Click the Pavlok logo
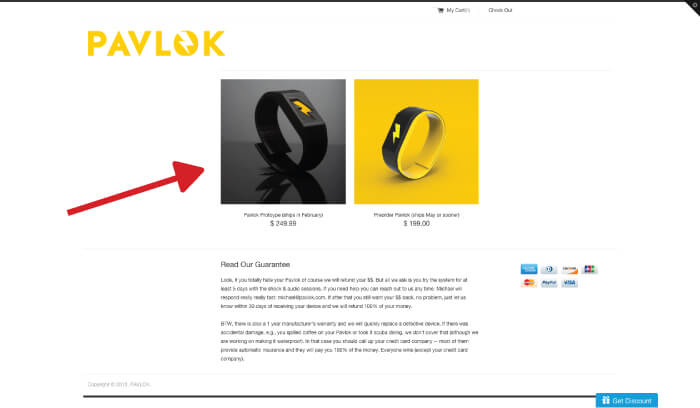This screenshot has height=408, width=700. coord(156,43)
